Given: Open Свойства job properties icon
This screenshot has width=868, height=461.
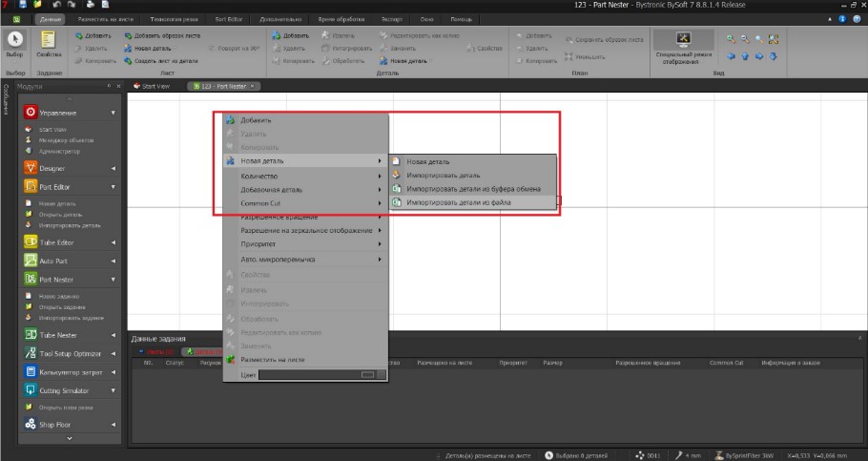Looking at the screenshot, I should tap(49, 44).
